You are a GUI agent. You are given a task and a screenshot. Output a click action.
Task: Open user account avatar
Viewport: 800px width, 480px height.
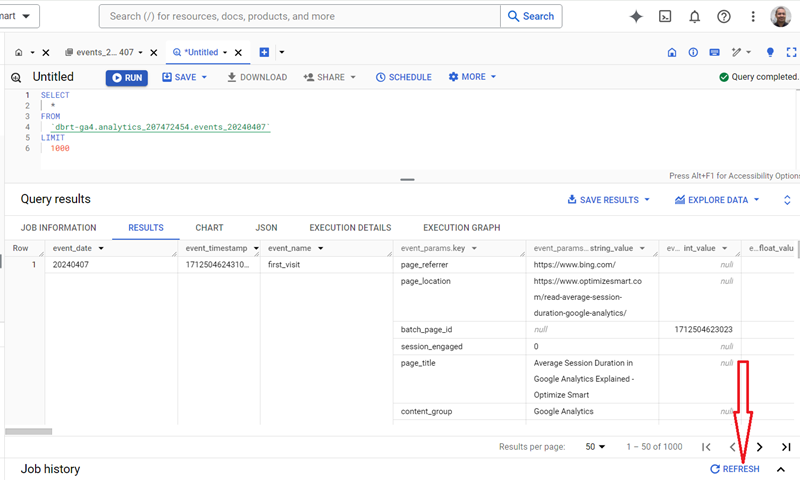point(780,16)
